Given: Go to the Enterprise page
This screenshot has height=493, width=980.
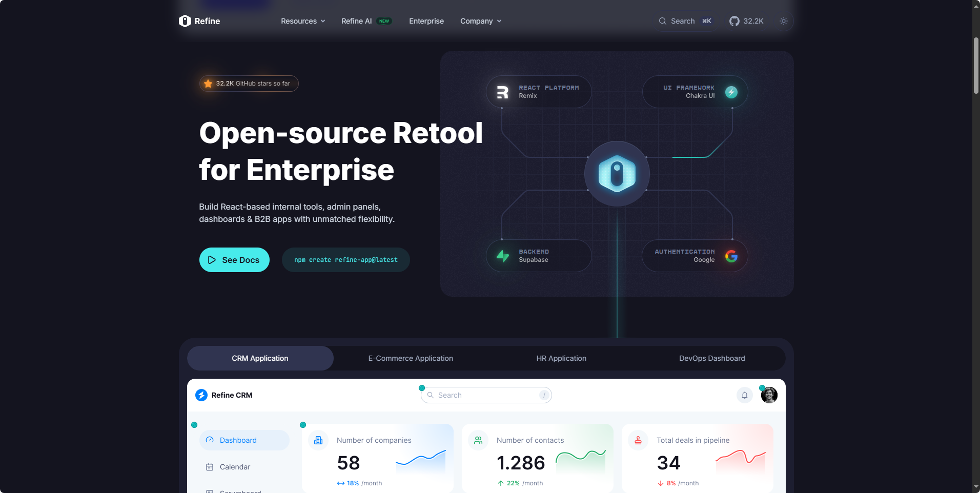Looking at the screenshot, I should 426,21.
